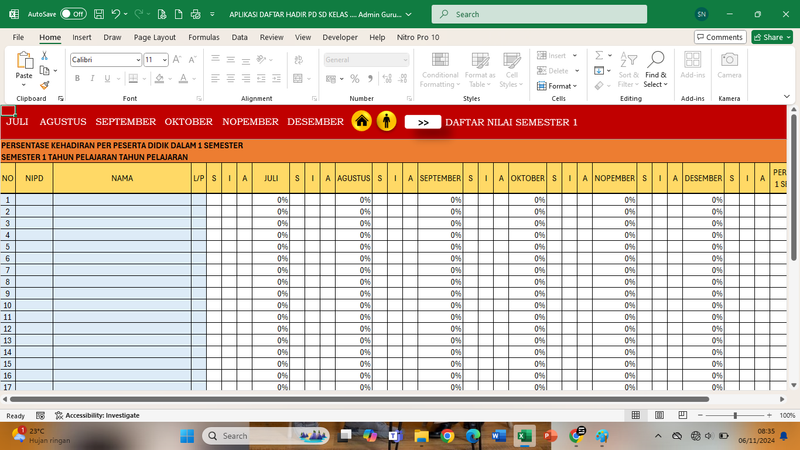The image size is (800, 450).
Task: Open Word from the taskbar
Action: (x=498, y=436)
